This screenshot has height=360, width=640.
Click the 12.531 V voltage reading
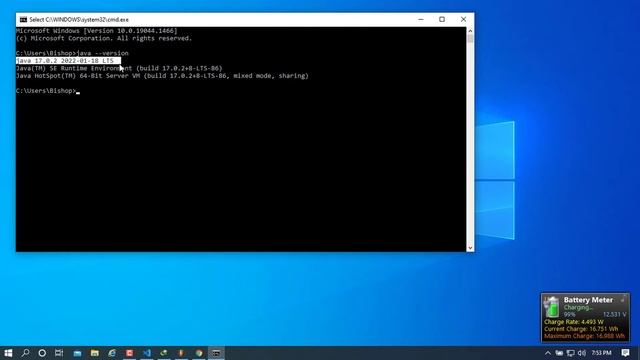(x=614, y=315)
